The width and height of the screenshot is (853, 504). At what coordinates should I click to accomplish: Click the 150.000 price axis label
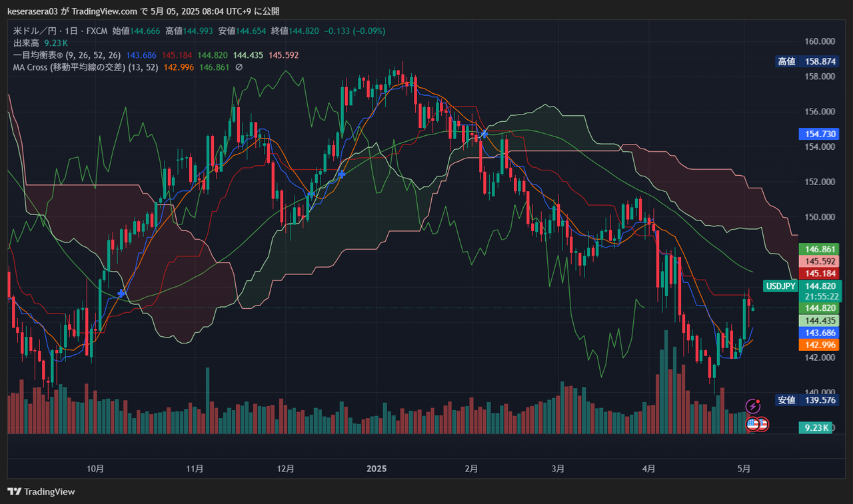click(x=820, y=217)
